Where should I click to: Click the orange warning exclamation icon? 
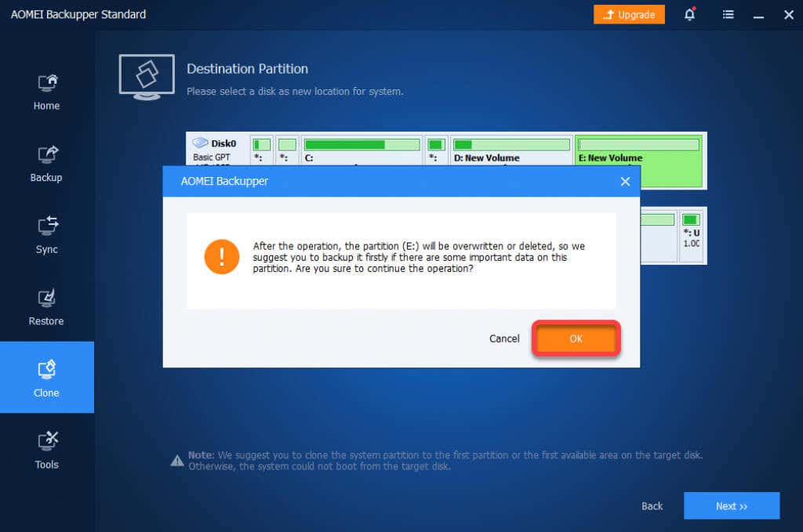222,257
